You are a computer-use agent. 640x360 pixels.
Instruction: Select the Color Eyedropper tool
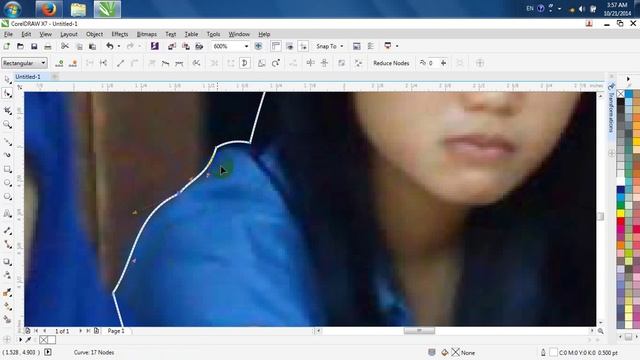7,292
